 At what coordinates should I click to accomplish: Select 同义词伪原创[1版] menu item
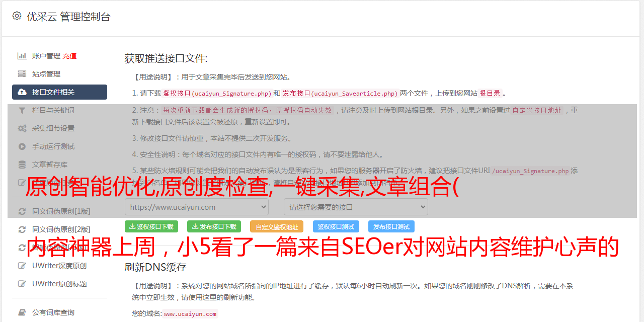pyautogui.click(x=61, y=211)
